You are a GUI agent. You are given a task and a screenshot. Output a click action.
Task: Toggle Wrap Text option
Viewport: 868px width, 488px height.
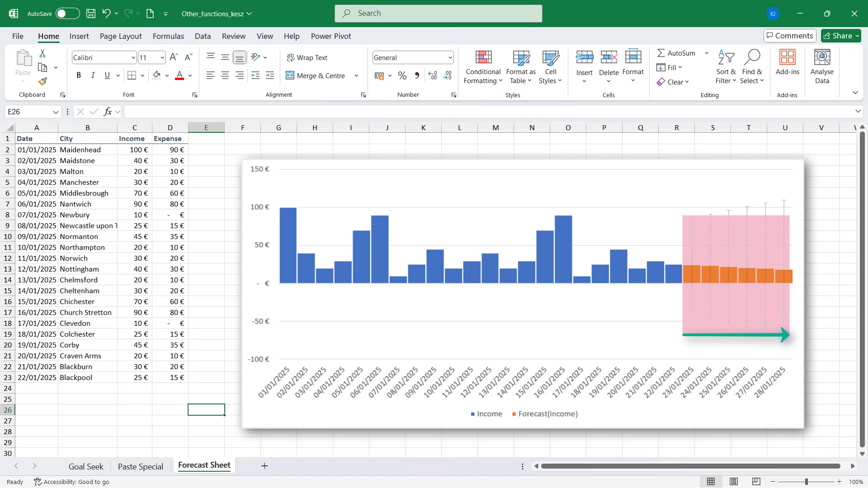pos(307,57)
